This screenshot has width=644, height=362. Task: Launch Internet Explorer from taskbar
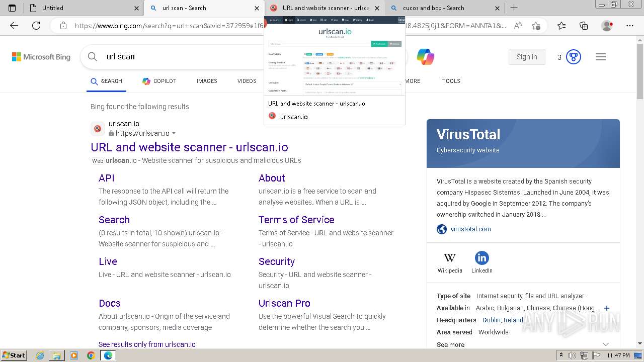[x=40, y=355]
